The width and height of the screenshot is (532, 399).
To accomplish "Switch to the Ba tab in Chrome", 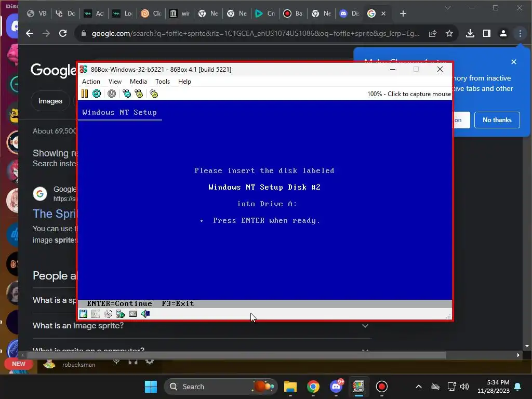I will point(294,14).
